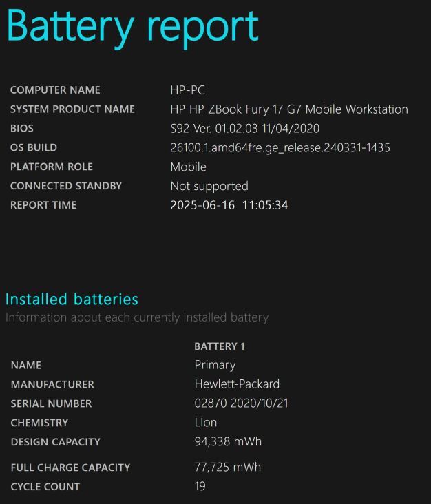Select the battery name Primary
The width and height of the screenshot is (431, 504).
pyautogui.click(x=215, y=365)
